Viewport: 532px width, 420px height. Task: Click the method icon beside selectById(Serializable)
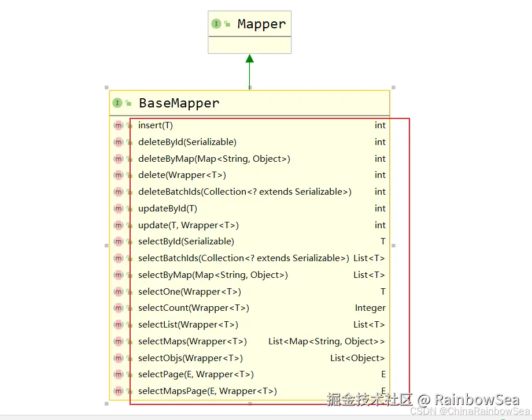click(x=118, y=241)
